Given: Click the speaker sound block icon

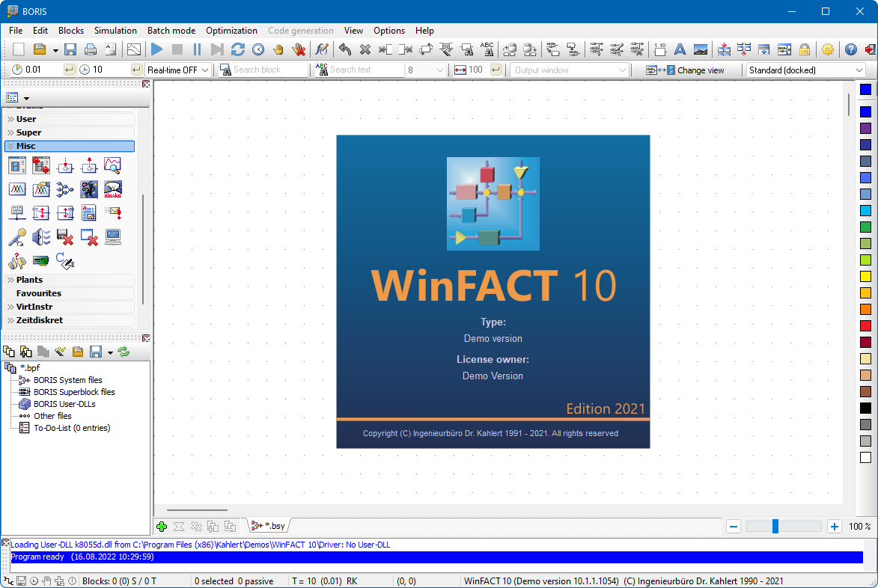Looking at the screenshot, I should 41,236.
